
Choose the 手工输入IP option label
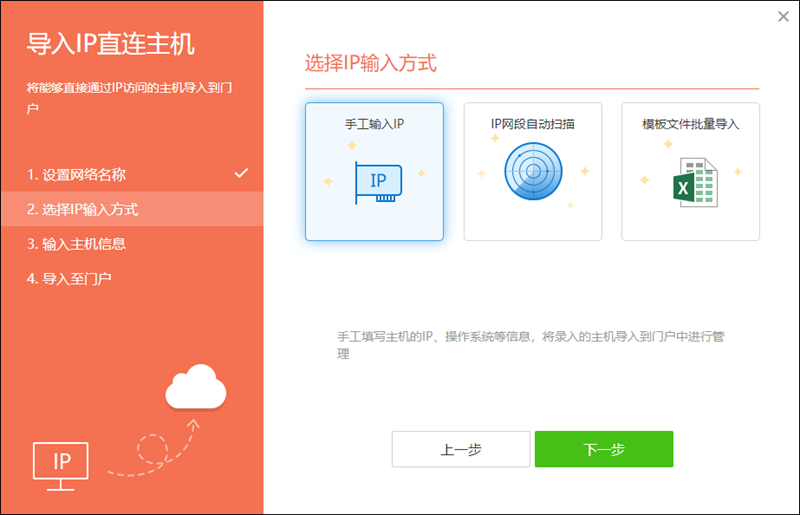click(374, 125)
